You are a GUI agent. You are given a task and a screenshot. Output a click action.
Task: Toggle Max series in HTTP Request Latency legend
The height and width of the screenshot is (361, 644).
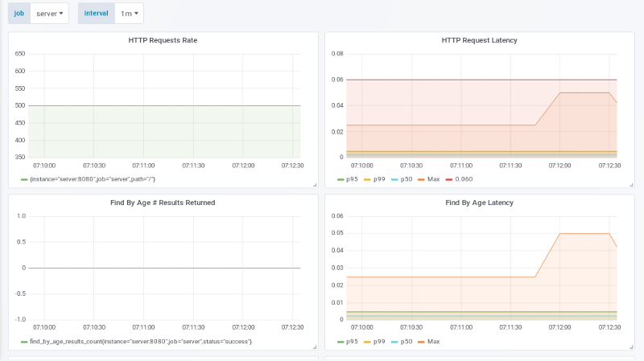[x=433, y=179]
